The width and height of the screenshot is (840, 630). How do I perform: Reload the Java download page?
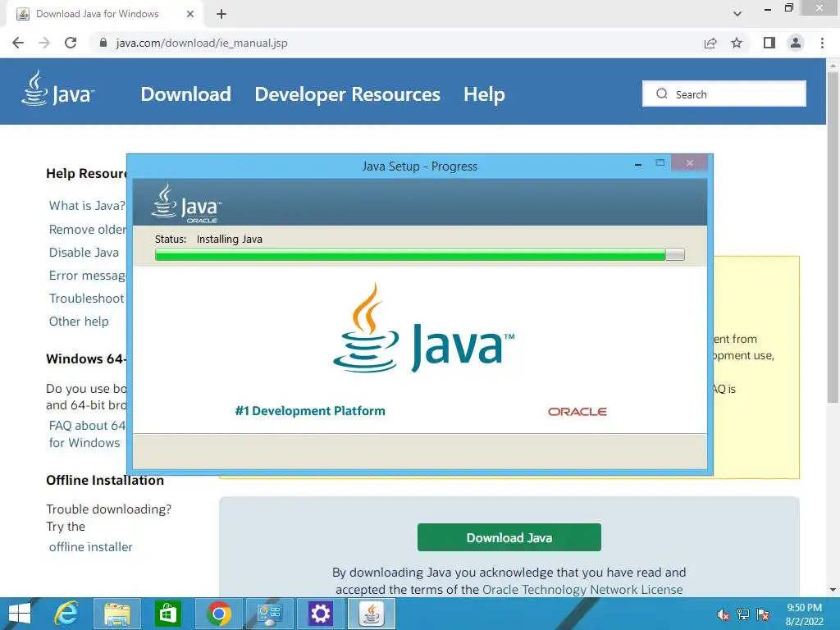[x=71, y=43]
